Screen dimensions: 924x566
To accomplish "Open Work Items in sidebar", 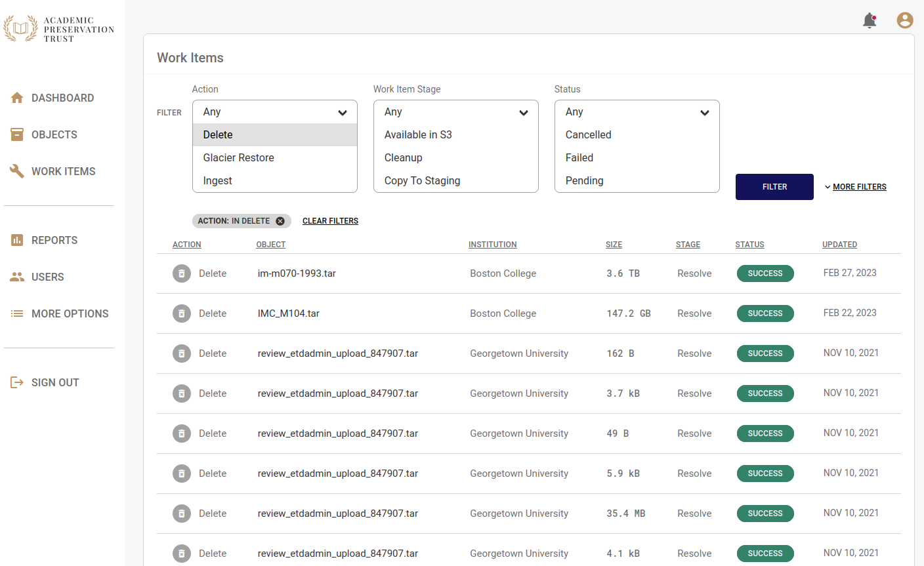I will [64, 171].
